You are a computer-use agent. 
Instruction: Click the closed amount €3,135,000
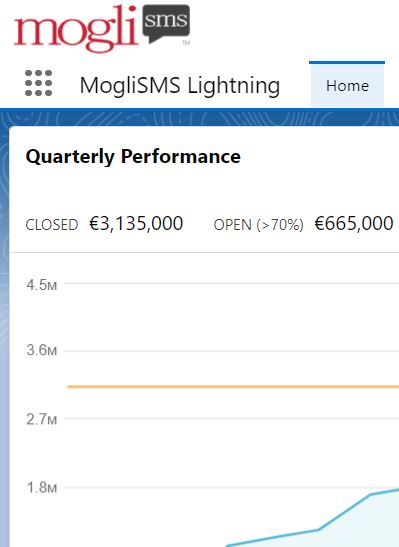[x=136, y=224]
